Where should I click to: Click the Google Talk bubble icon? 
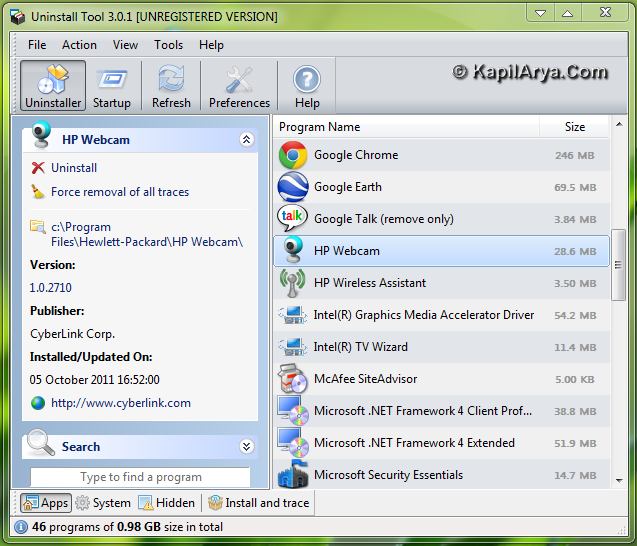pyautogui.click(x=292, y=218)
